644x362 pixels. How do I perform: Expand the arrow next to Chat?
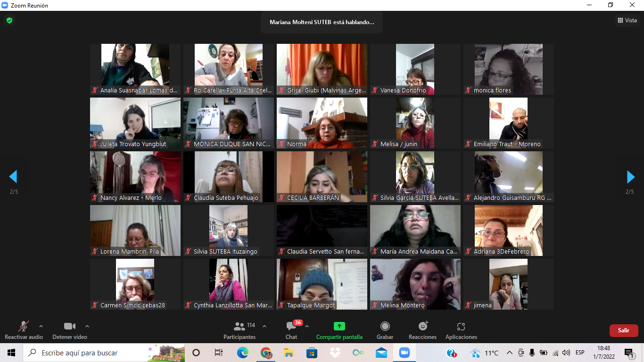pyautogui.click(x=307, y=326)
